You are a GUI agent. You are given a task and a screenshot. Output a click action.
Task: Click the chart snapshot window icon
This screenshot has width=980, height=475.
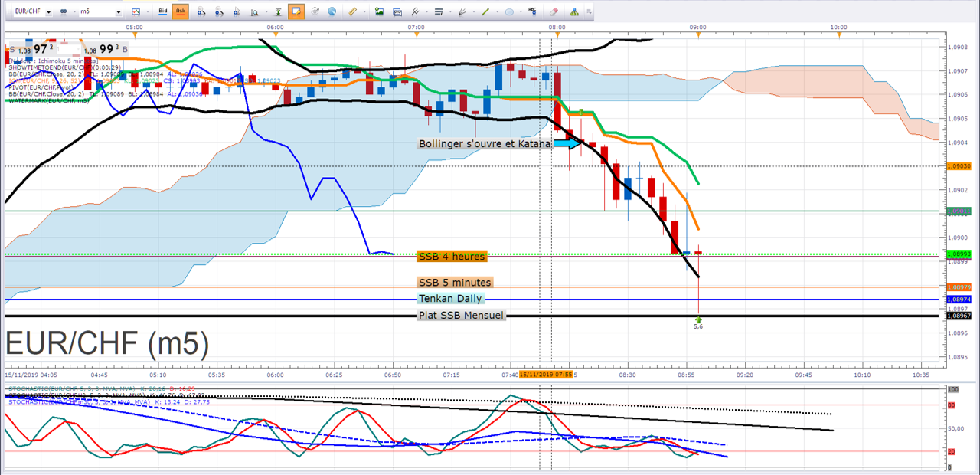(x=397, y=11)
